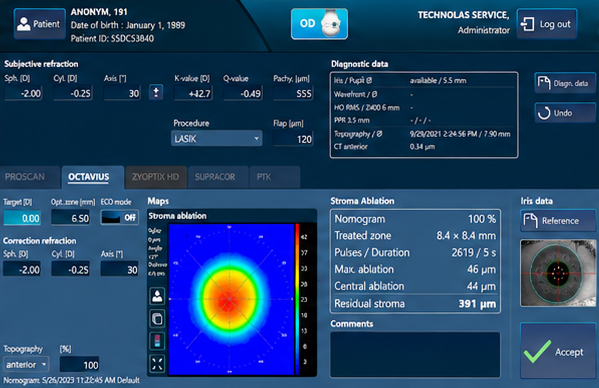Click the sign toggle beside Axis field
599x388 pixels.
156,92
